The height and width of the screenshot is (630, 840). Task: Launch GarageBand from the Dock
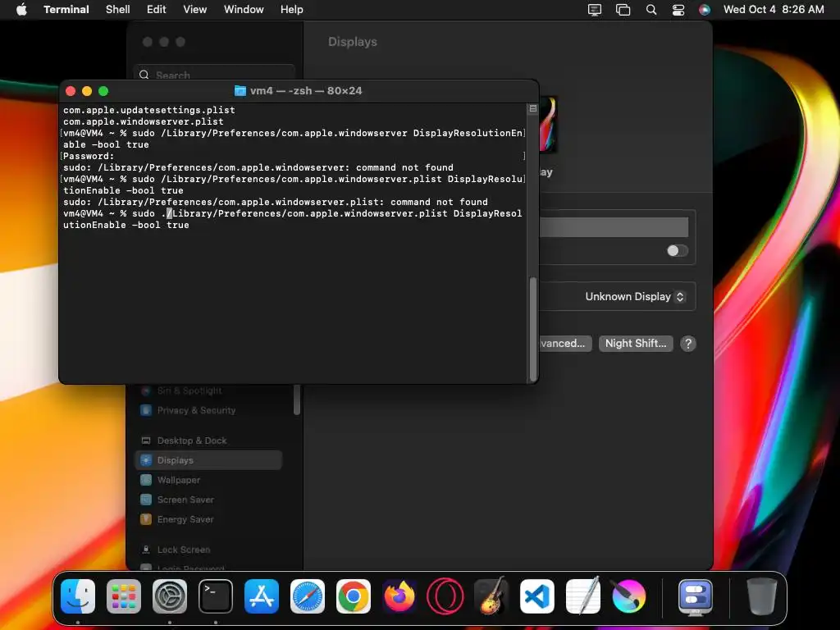pyautogui.click(x=491, y=596)
